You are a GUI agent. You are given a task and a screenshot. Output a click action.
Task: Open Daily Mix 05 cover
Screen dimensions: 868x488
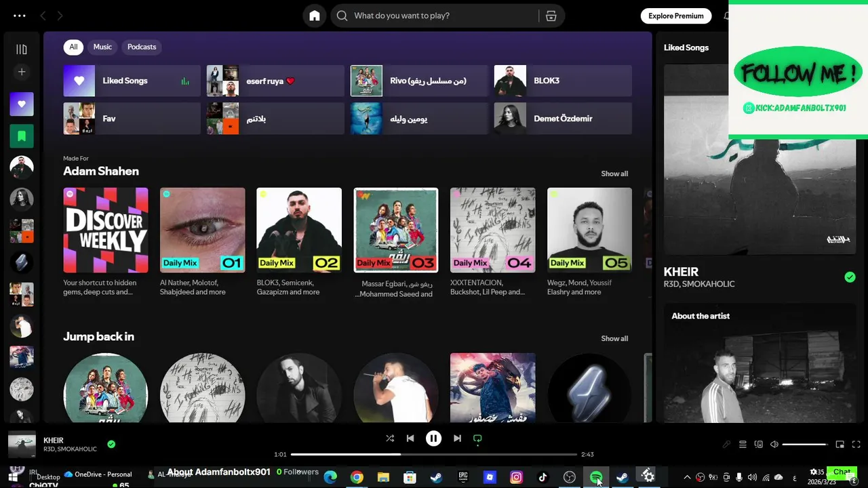[589, 230]
